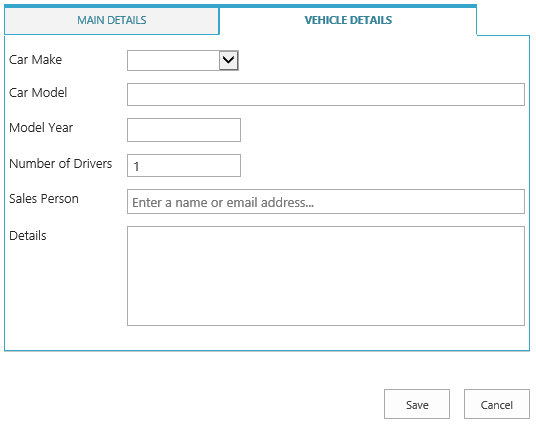The image size is (536, 427).
Task: Click the 'Enter a name or email address' placeholder
Action: [223, 203]
